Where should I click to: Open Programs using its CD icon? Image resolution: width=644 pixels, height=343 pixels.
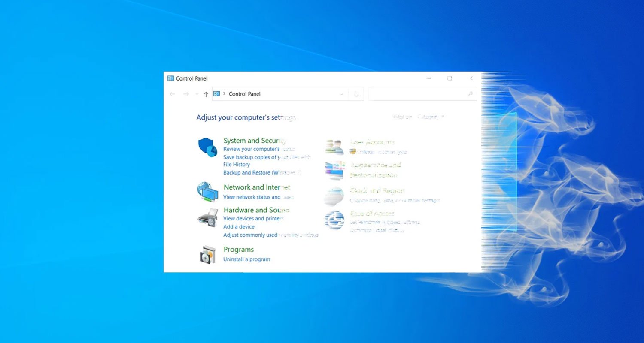[x=207, y=255]
